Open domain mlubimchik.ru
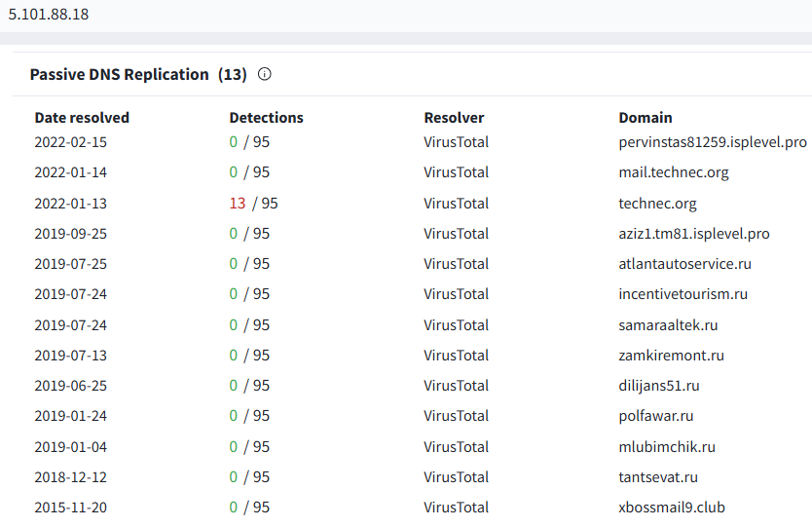 point(667,447)
